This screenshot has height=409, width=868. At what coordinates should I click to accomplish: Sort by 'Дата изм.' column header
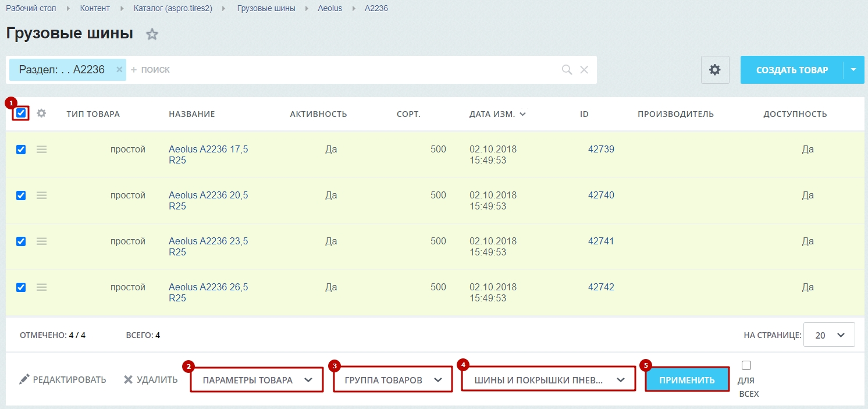[497, 114]
